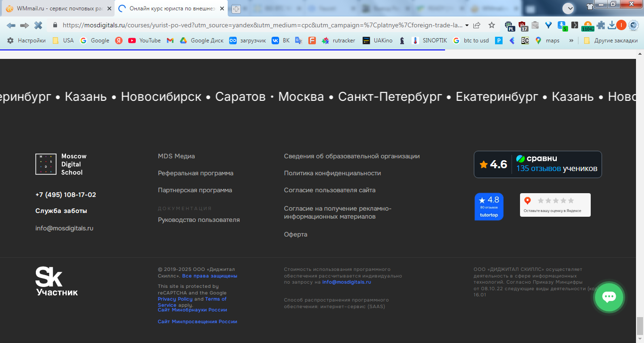
Task: Click the page vertical scrollbar thumb
Action: 640,325
